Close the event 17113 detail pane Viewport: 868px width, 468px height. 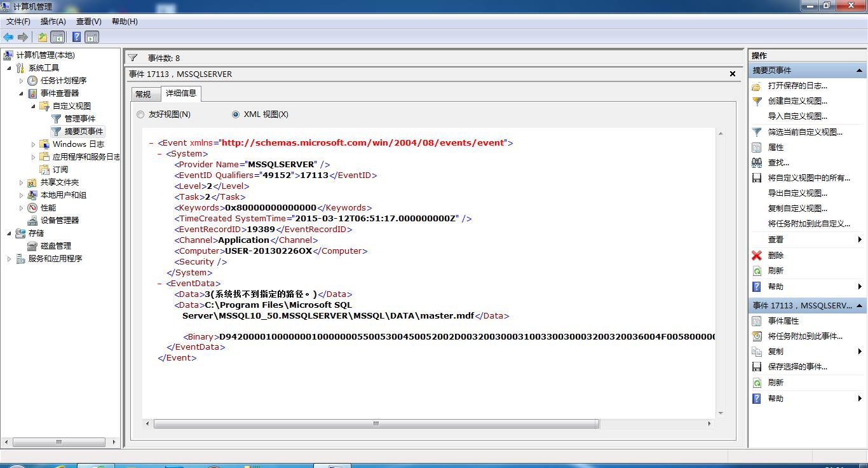click(x=732, y=74)
